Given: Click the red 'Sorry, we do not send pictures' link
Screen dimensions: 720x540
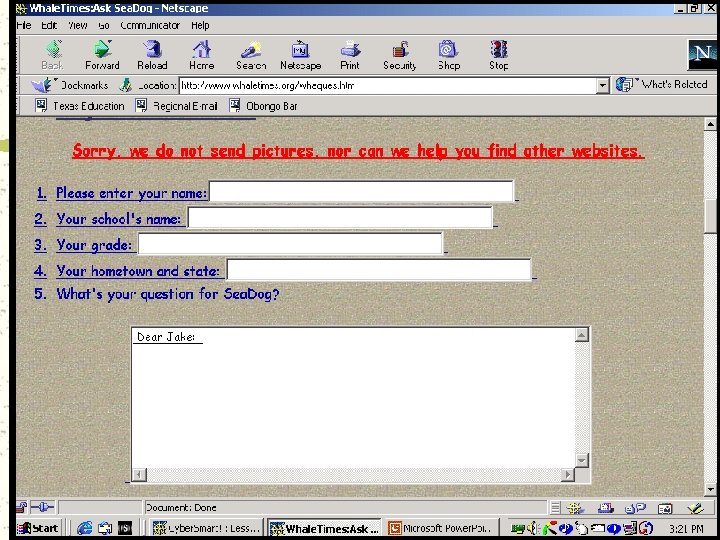Looking at the screenshot, I should [358, 151].
